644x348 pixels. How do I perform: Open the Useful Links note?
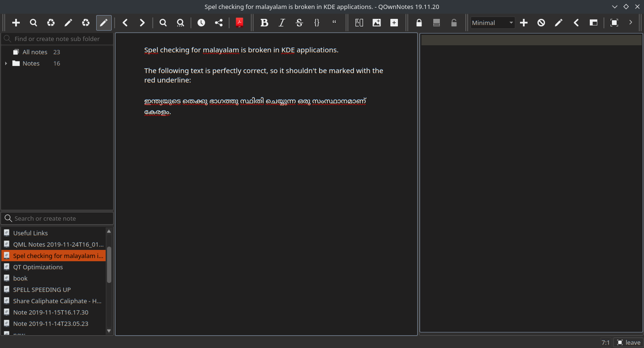click(54, 233)
